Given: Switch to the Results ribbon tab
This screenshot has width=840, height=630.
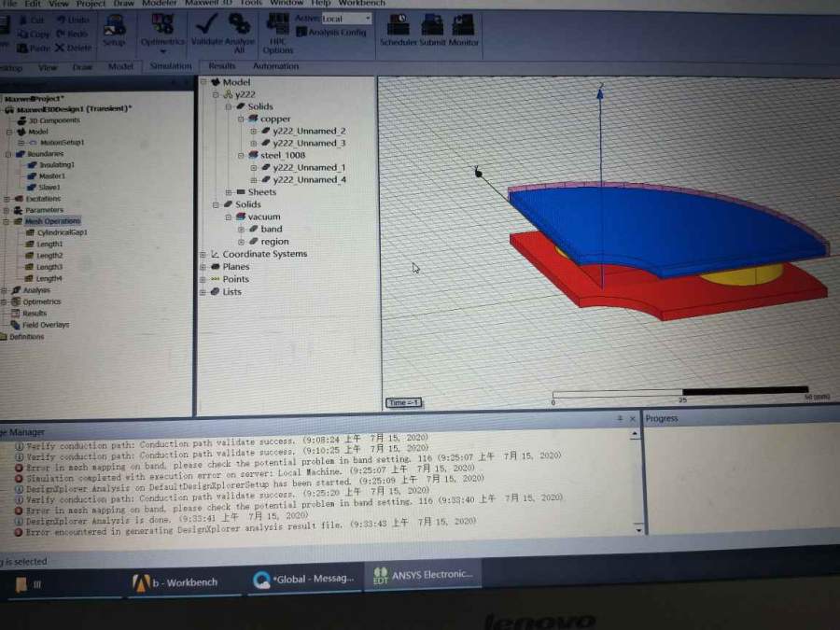Looking at the screenshot, I should 222,66.
